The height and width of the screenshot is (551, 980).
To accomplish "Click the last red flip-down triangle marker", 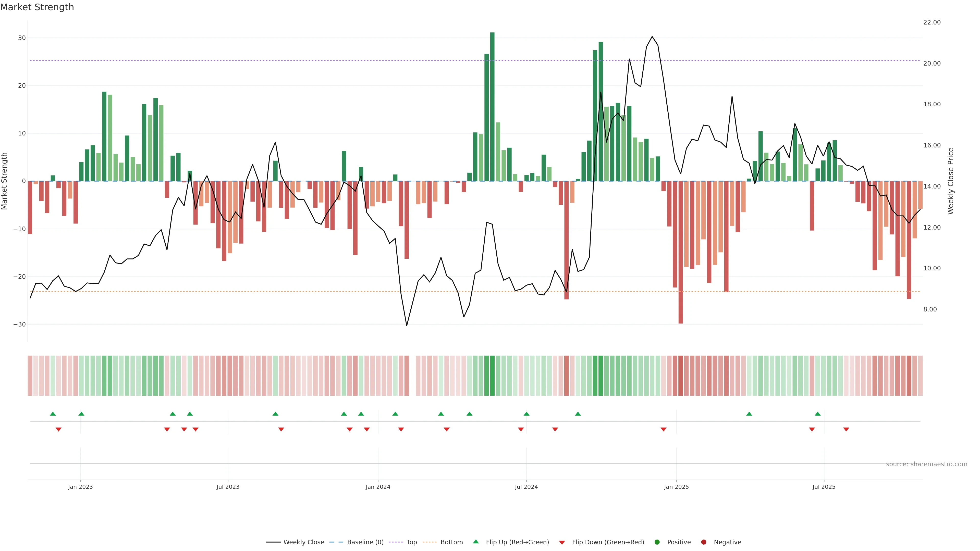I will pos(846,429).
